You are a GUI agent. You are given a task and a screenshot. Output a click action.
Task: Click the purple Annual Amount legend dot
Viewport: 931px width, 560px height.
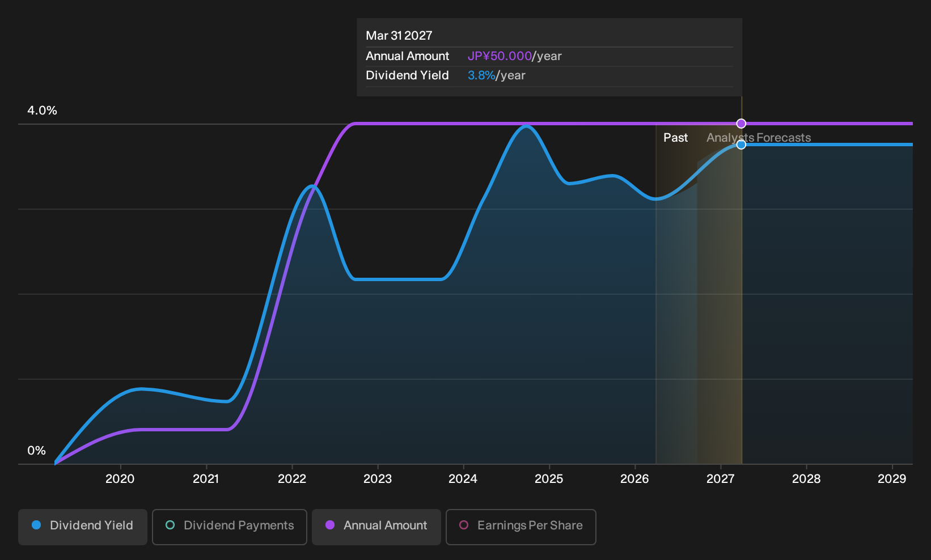tap(330, 525)
